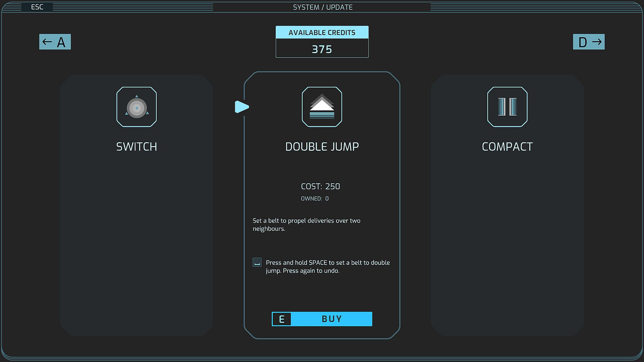This screenshot has height=362, width=644.
Task: Click the Compact upgrade icon
Action: (x=507, y=107)
